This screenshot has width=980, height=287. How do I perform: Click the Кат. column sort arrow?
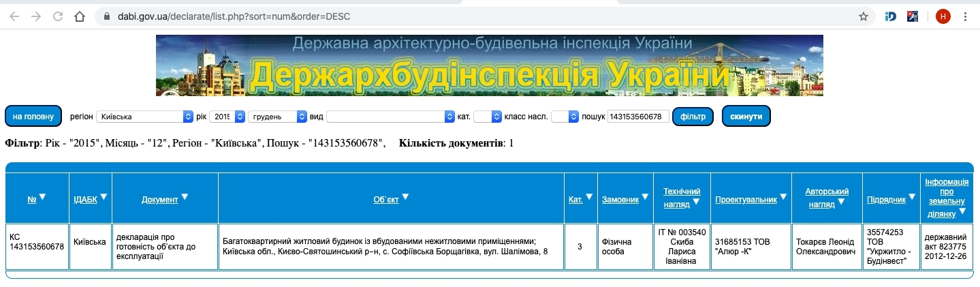click(x=588, y=197)
